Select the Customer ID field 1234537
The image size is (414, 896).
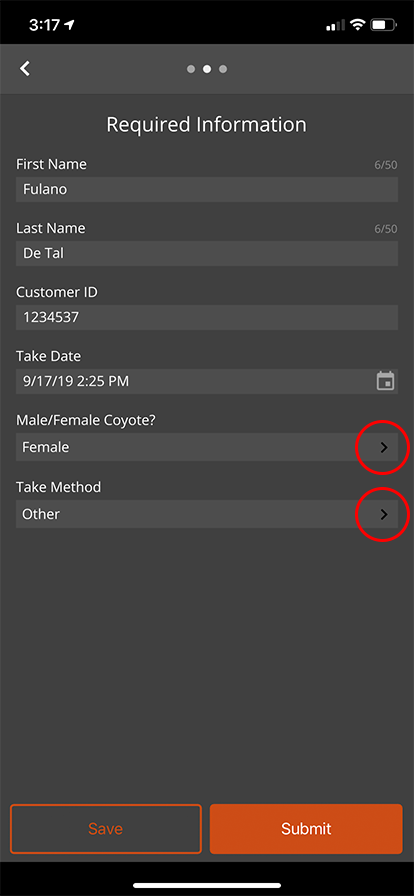tap(207, 317)
